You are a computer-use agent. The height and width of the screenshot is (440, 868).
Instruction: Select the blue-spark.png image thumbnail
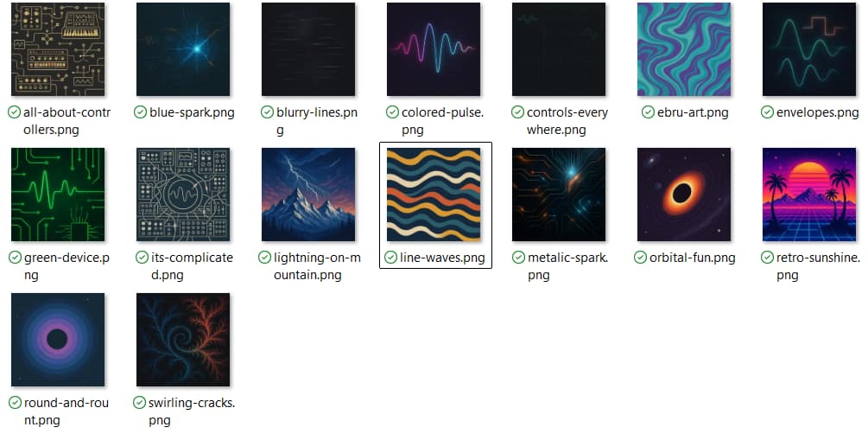[183, 48]
